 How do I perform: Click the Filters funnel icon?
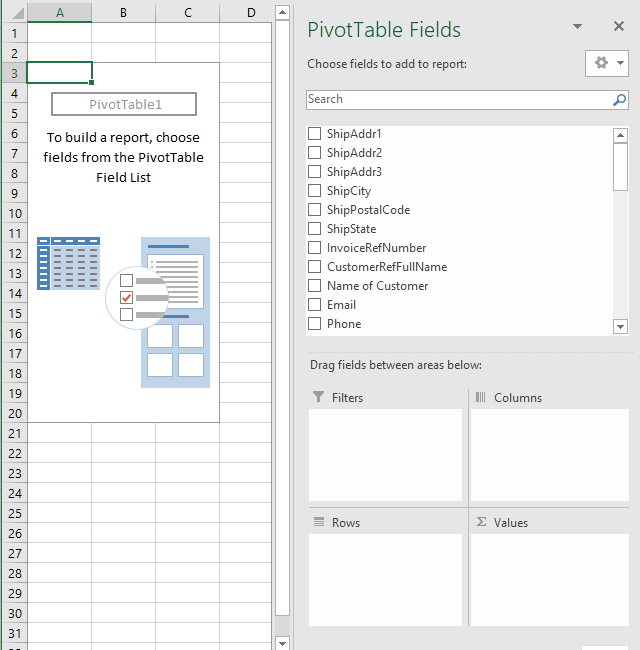(318, 397)
